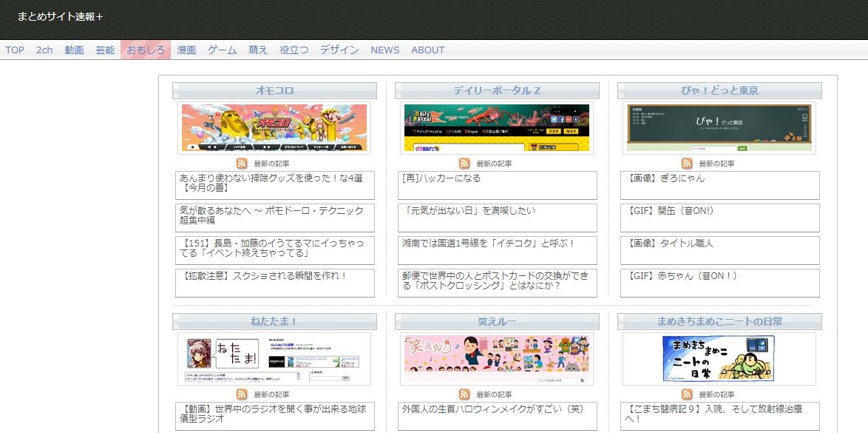Open the 漫画 category
The image size is (868, 433).
[186, 50]
